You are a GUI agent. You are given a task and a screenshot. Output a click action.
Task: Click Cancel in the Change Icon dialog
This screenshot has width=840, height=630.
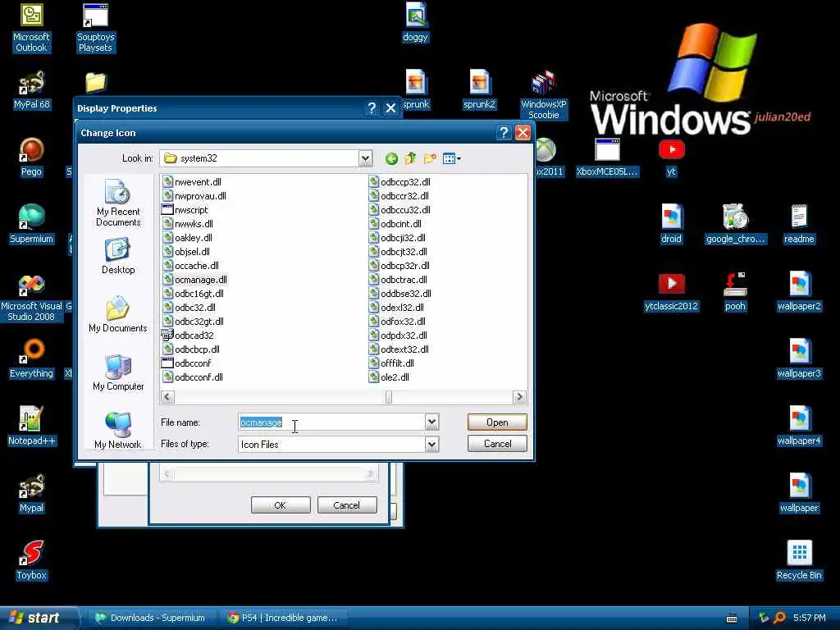(x=497, y=444)
